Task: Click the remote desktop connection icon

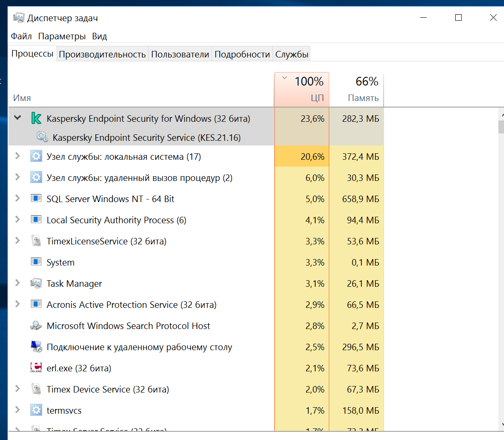Action: [x=36, y=347]
